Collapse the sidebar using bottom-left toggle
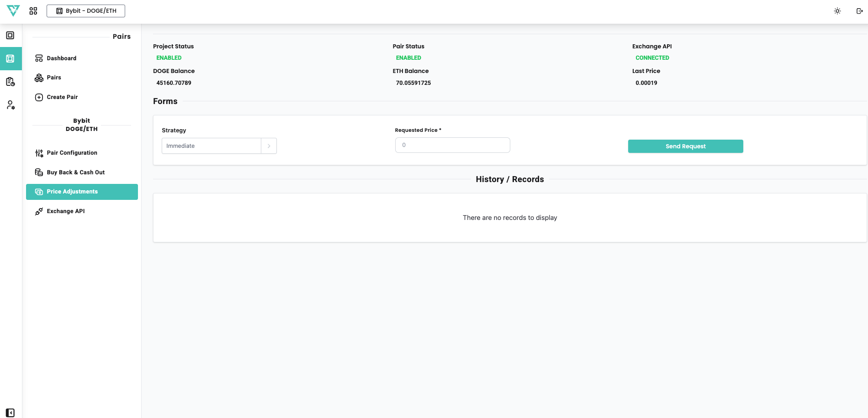The height and width of the screenshot is (418, 868). coord(11,413)
